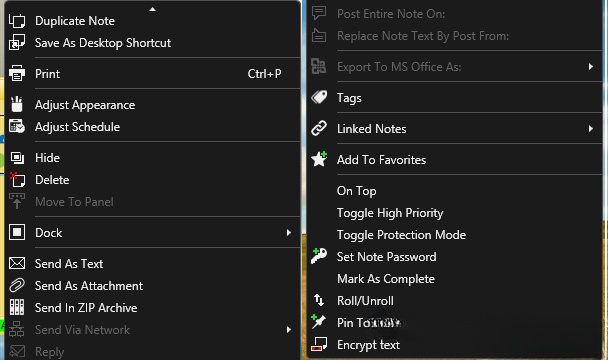The width and height of the screenshot is (608, 360).
Task: Toggle High Priority for the note
Action: 454,213
